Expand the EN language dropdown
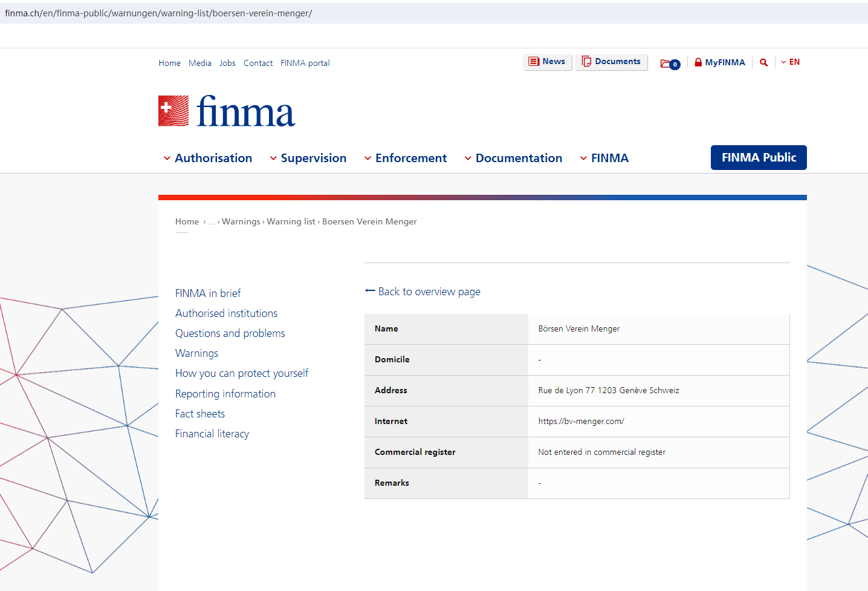Image resolution: width=868 pixels, height=591 pixels. [790, 62]
